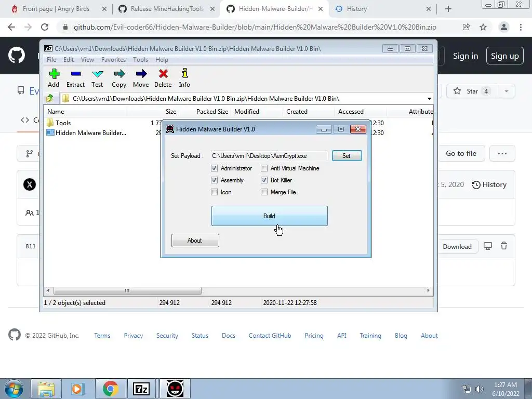Click the Build button
This screenshot has width=532, height=399.
click(270, 216)
